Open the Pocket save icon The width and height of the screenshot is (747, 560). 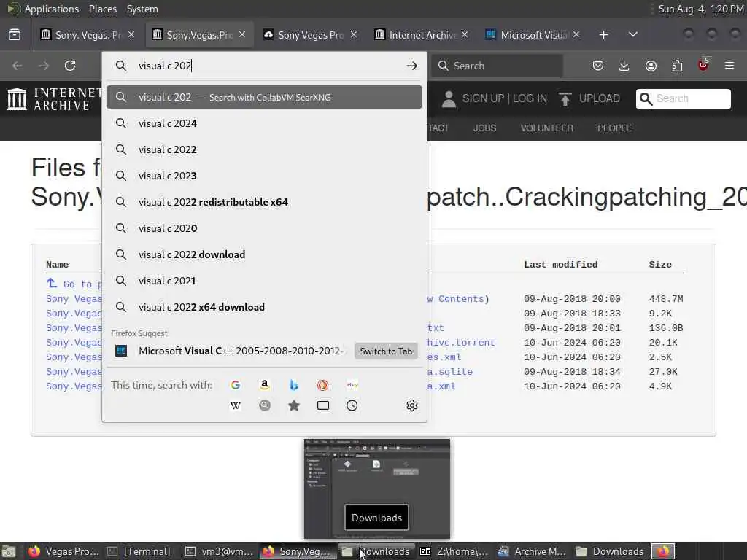point(598,66)
